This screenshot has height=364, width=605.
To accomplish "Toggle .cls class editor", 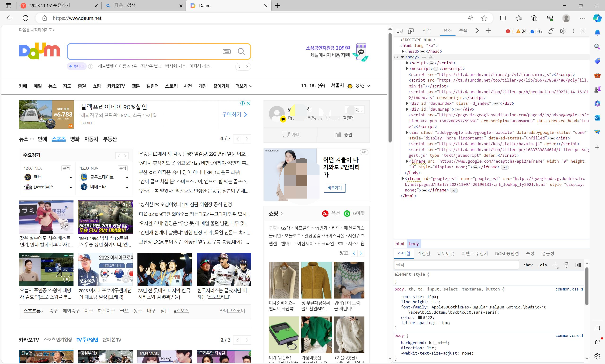I will coord(542,265).
